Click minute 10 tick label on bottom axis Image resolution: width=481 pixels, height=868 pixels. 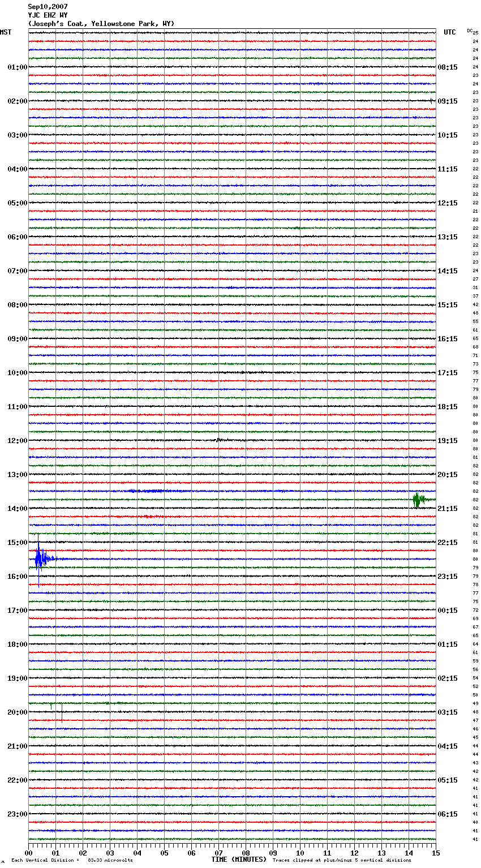coord(300,853)
